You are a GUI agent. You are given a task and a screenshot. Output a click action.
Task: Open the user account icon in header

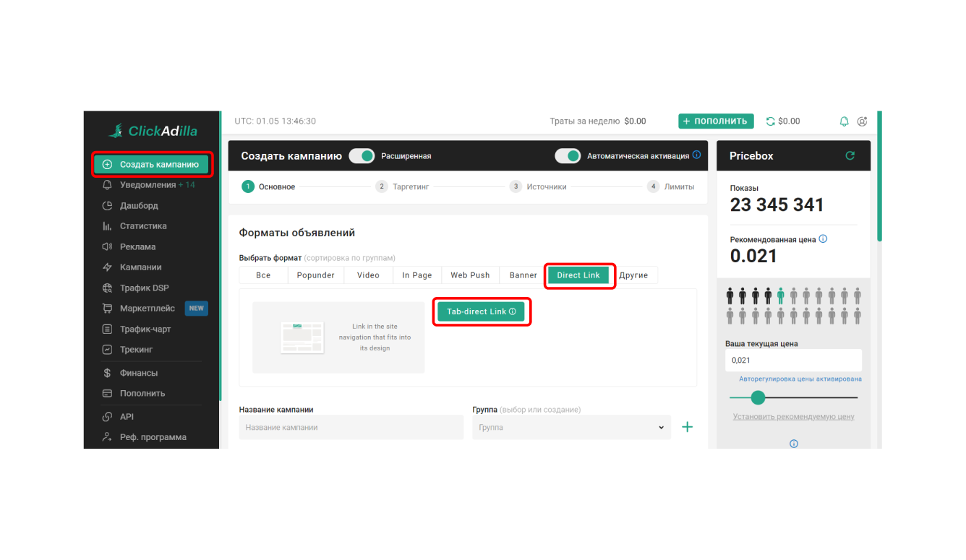coord(862,121)
